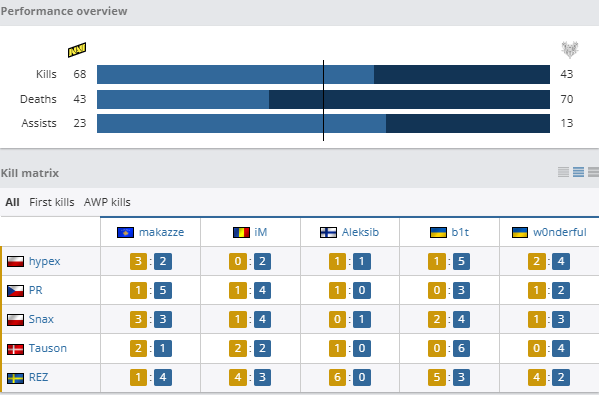Click the Performance overview heading
The height and width of the screenshot is (395, 599).
(x=64, y=11)
